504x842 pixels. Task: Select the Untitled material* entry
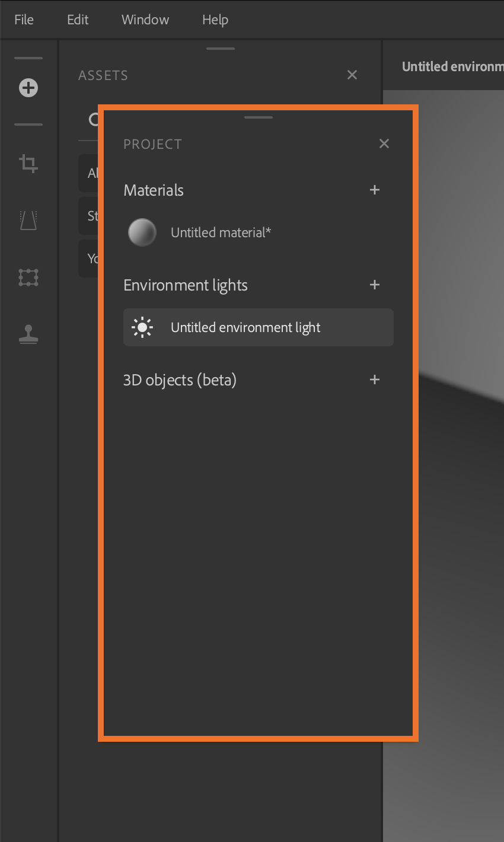[x=221, y=232]
